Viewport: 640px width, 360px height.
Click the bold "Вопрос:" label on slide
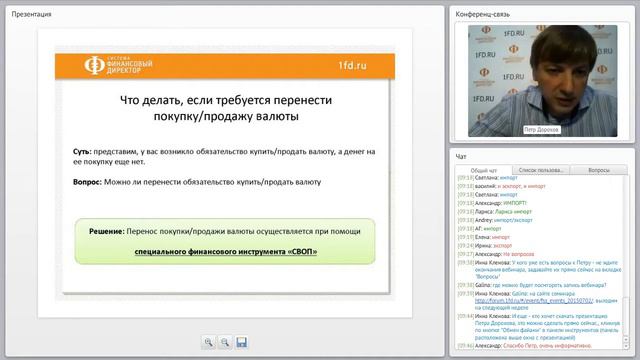[87, 182]
